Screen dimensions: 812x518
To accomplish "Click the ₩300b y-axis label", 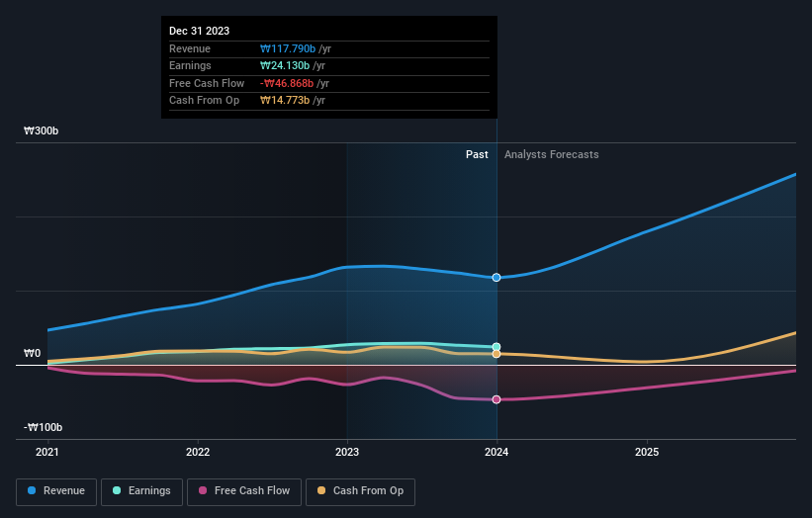I will [x=41, y=130].
